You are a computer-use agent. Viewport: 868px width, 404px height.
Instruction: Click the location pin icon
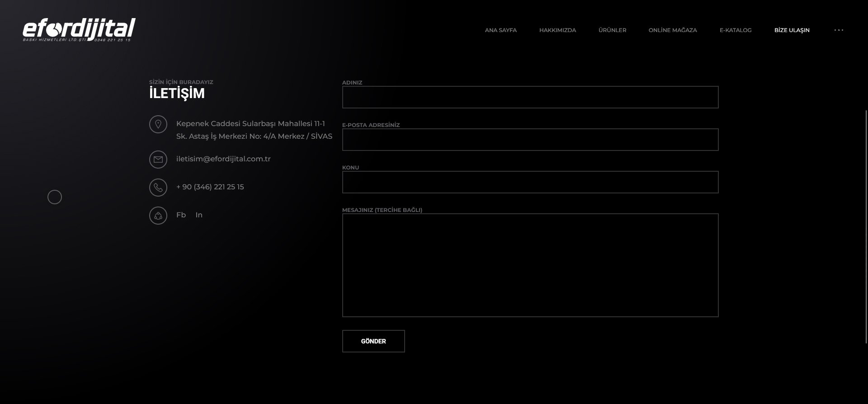tap(158, 124)
